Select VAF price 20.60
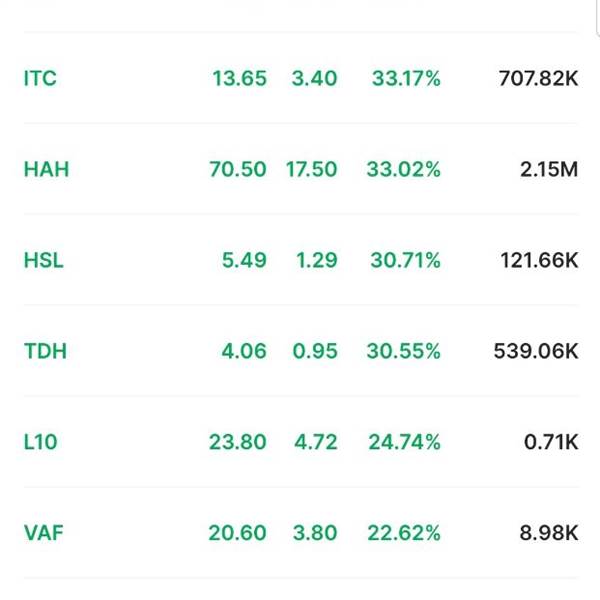The width and height of the screenshot is (600, 600). pyautogui.click(x=237, y=533)
